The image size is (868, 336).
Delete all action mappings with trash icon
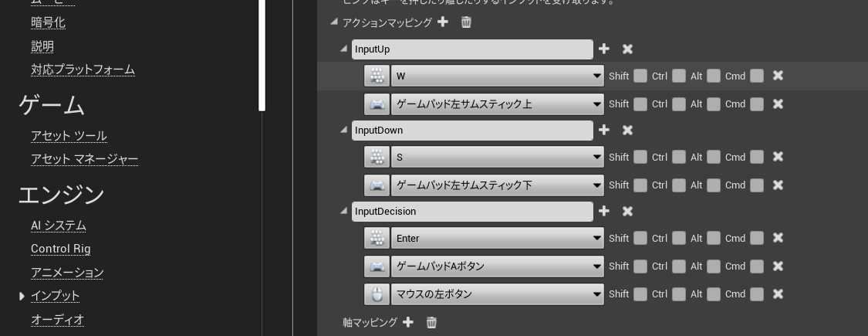point(466,22)
